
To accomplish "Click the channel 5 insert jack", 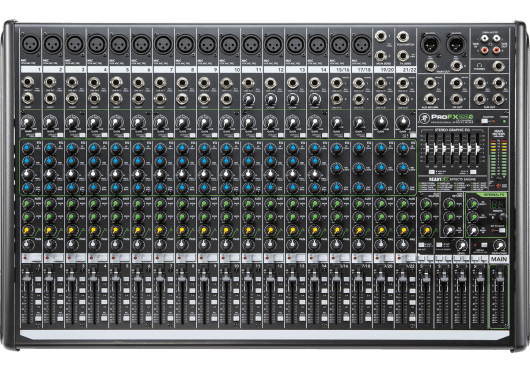I will pos(116,99).
